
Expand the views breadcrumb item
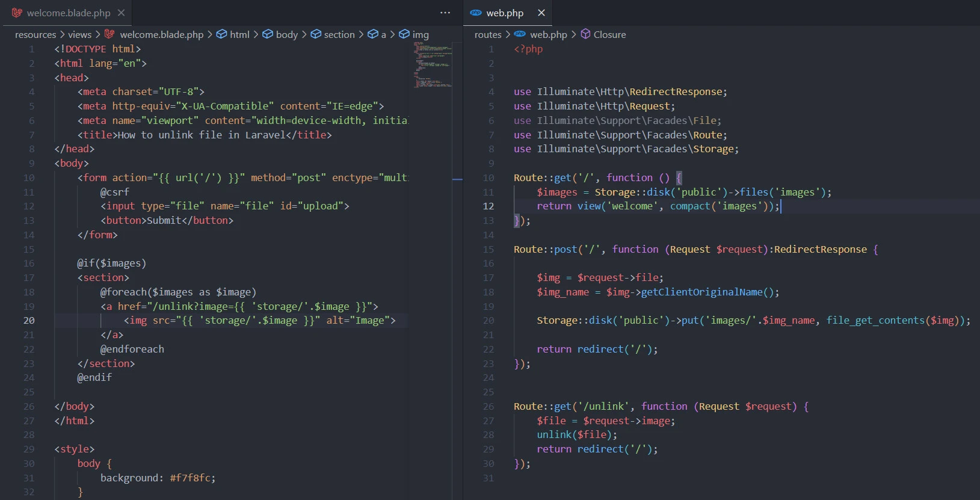pyautogui.click(x=80, y=34)
